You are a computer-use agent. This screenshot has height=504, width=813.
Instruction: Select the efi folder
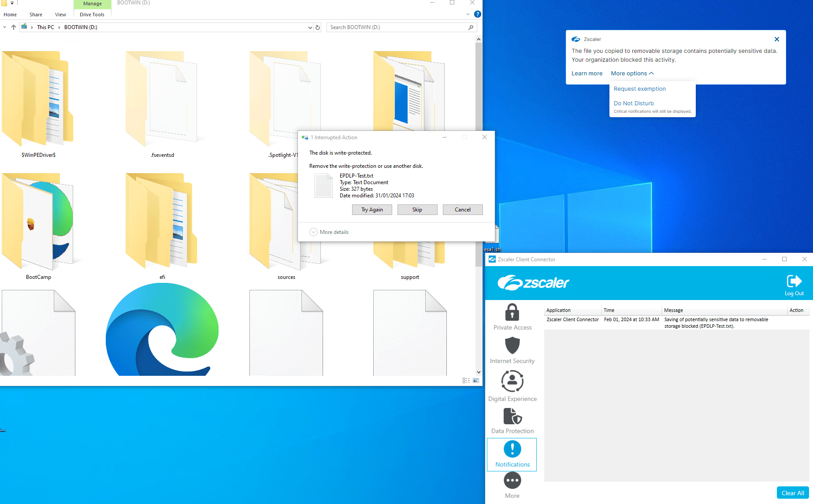click(162, 226)
